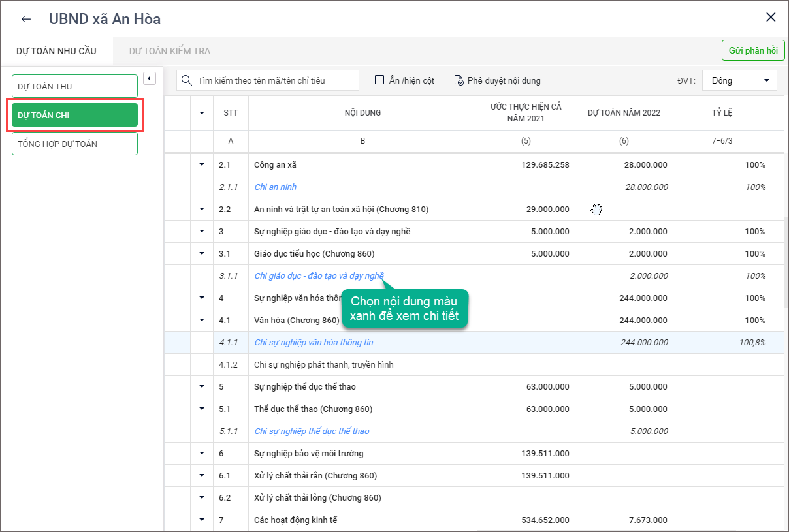Close the UBND xã An Hòa window

point(771,18)
